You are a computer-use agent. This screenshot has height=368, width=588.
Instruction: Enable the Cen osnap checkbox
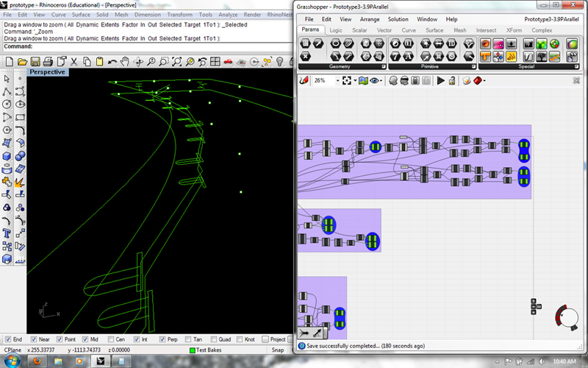pyautogui.click(x=111, y=339)
